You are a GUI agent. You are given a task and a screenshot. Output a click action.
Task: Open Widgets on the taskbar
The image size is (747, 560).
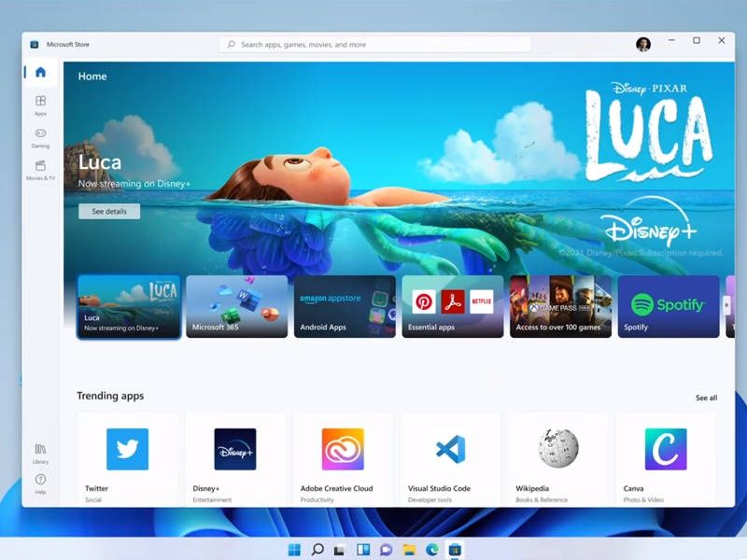tap(363, 550)
